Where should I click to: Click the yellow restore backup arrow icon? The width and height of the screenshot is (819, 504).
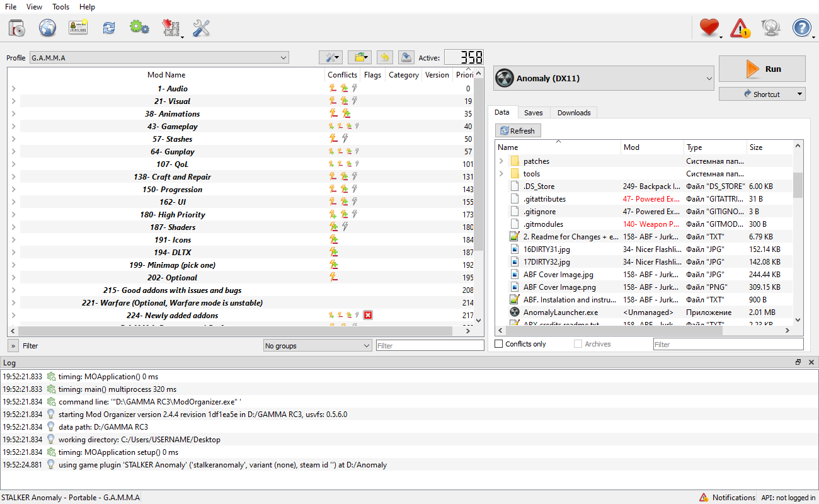[384, 57]
